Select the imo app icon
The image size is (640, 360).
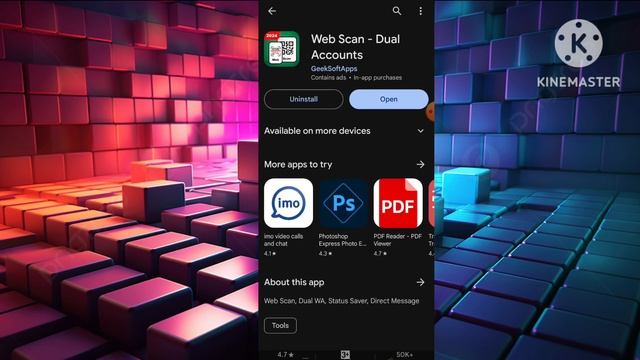click(289, 203)
